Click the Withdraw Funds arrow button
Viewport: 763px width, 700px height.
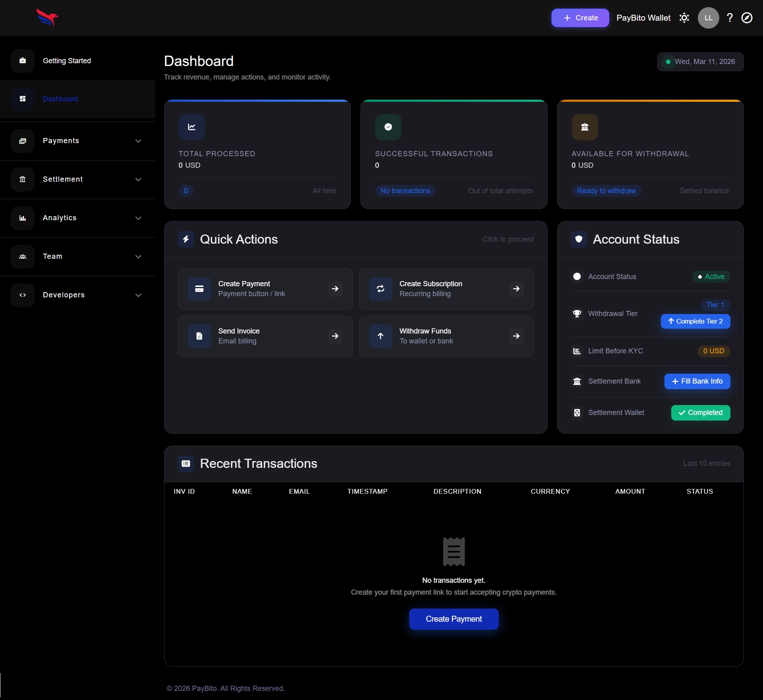click(x=516, y=336)
